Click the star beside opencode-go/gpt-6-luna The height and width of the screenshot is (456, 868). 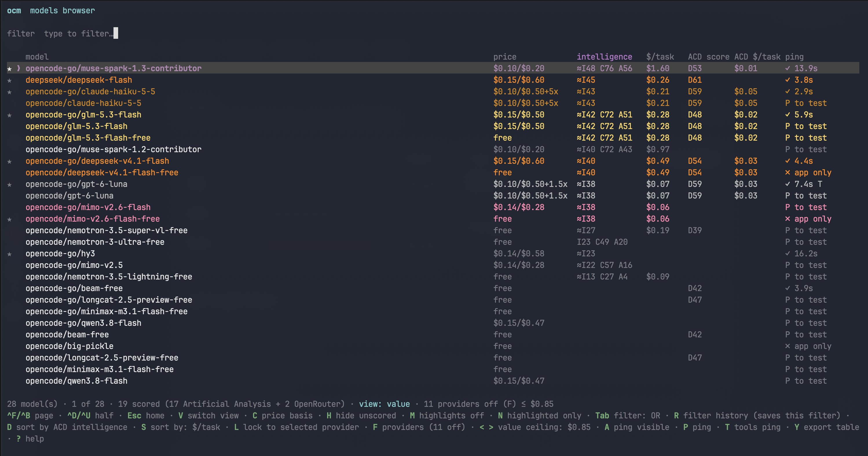(x=10, y=185)
